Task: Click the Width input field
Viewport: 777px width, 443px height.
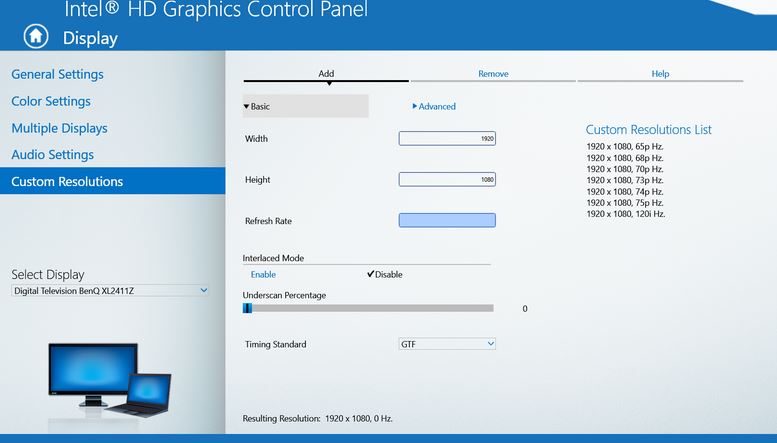Action: pos(447,139)
